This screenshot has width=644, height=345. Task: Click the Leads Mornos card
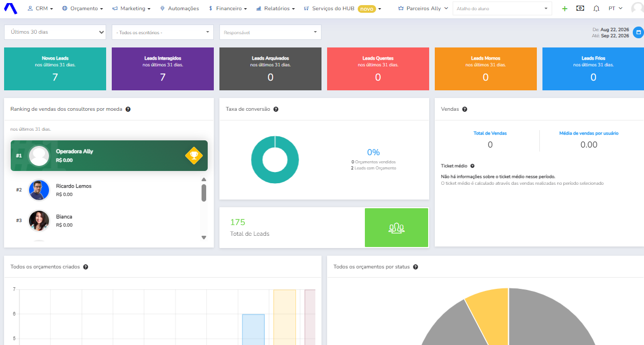coord(486,69)
